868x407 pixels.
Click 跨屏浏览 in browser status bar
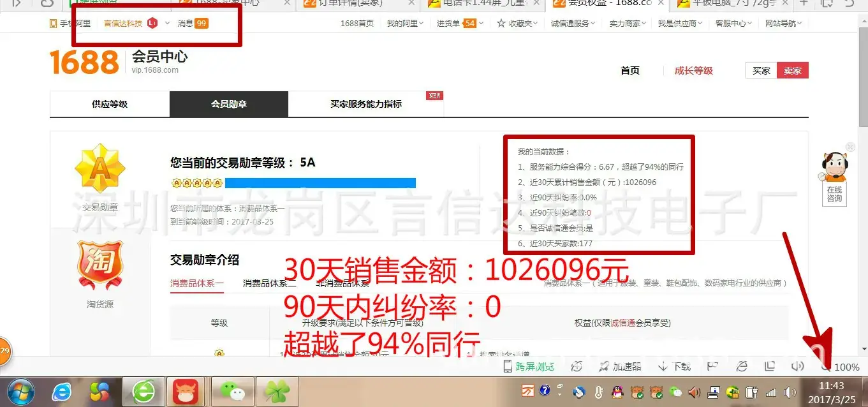click(x=529, y=367)
